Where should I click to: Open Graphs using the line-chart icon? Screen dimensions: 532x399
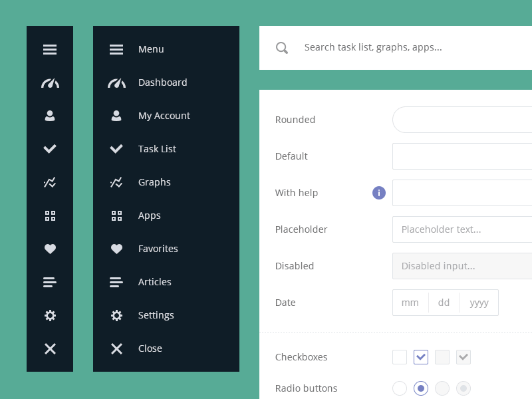pos(50,182)
